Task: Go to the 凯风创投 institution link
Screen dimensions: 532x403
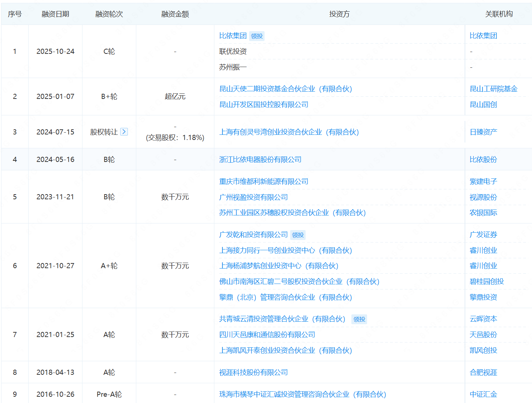Action: coord(483,351)
